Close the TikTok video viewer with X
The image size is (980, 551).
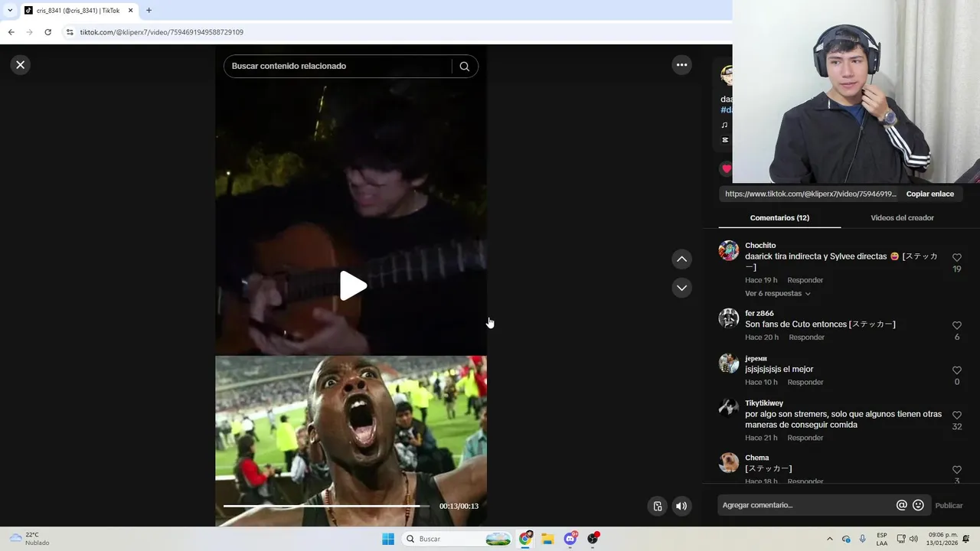point(21,65)
